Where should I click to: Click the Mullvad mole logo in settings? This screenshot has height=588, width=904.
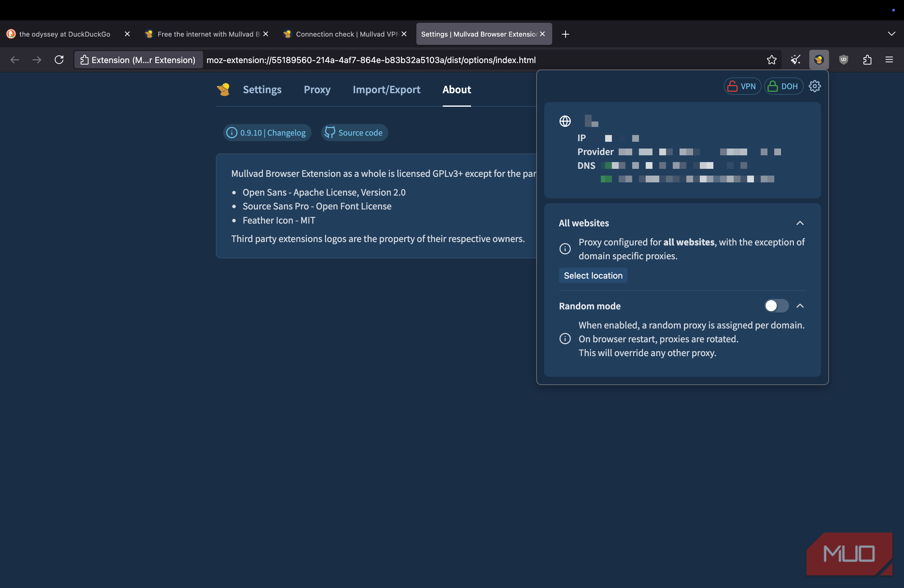(223, 89)
